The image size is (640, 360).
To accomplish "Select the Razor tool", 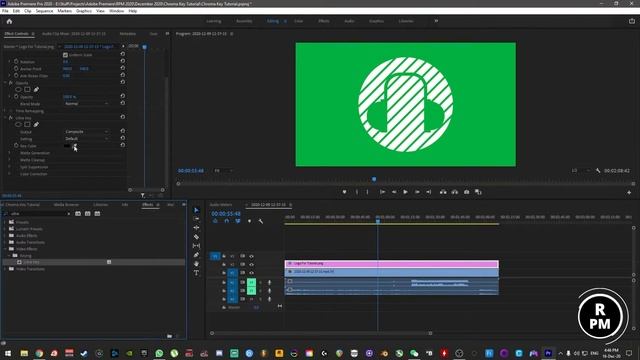I will (x=196, y=237).
